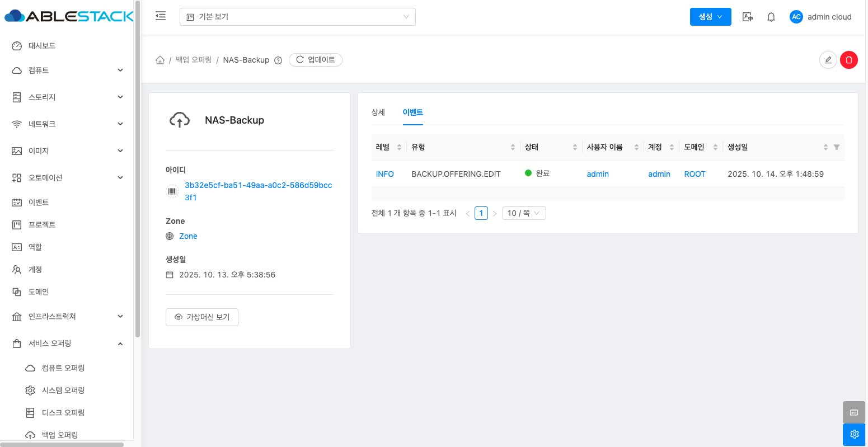Open the 기본 보기 view dropdown
This screenshot has height=447, width=868.
pos(297,17)
